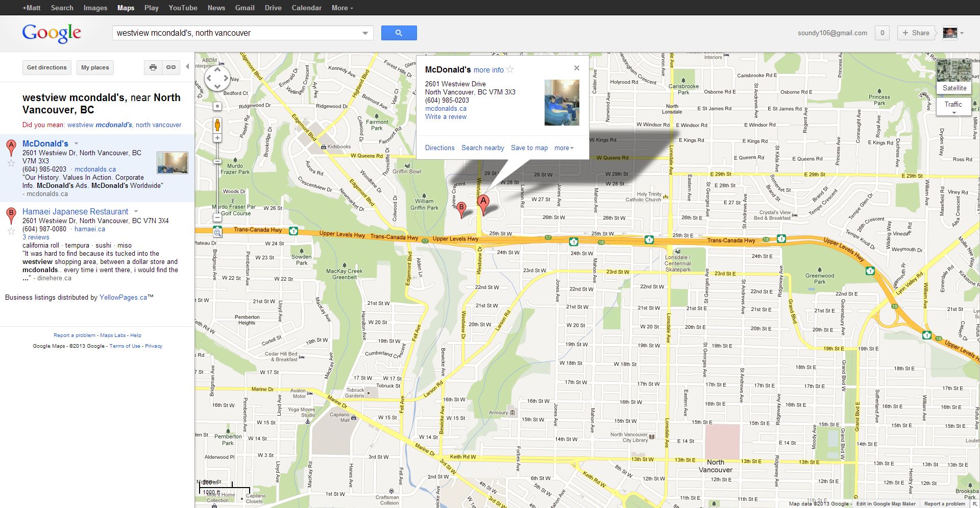980x508 pixels.
Task: Open the search suggestions dropdown arrow
Action: (x=365, y=33)
